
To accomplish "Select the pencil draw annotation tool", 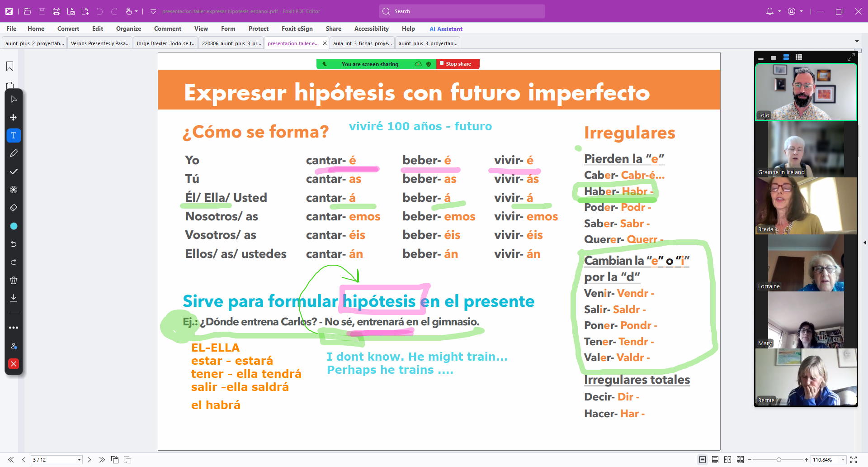I will point(14,153).
